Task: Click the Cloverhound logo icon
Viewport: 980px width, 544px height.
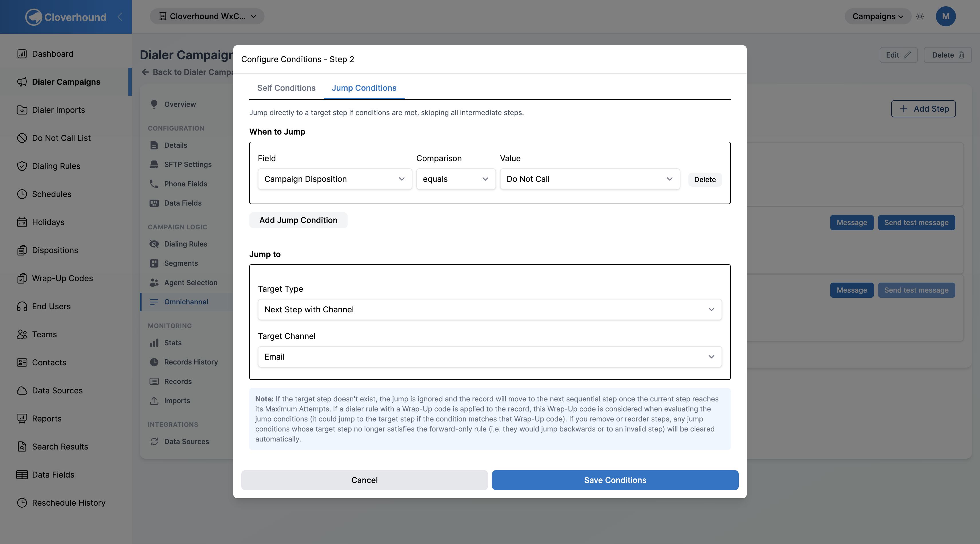Action: pos(34,17)
